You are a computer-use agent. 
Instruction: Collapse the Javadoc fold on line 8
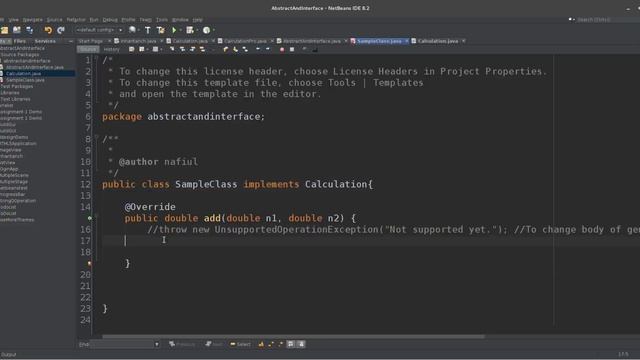97,138
